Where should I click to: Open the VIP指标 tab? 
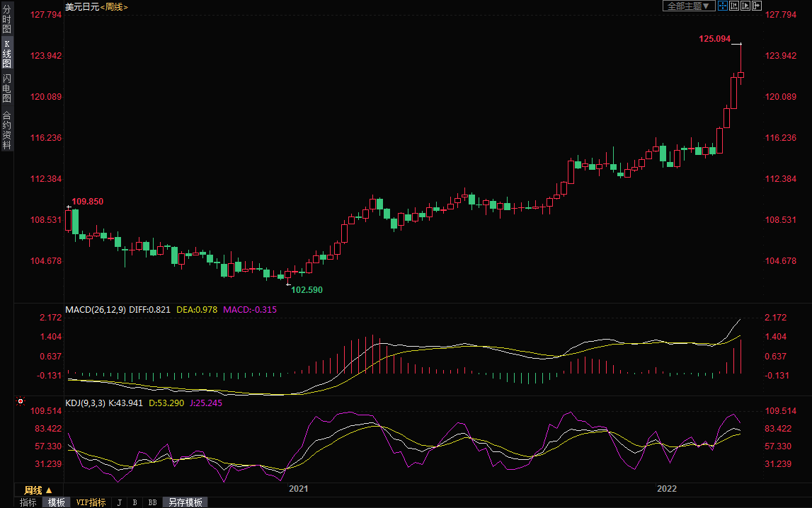point(91,502)
